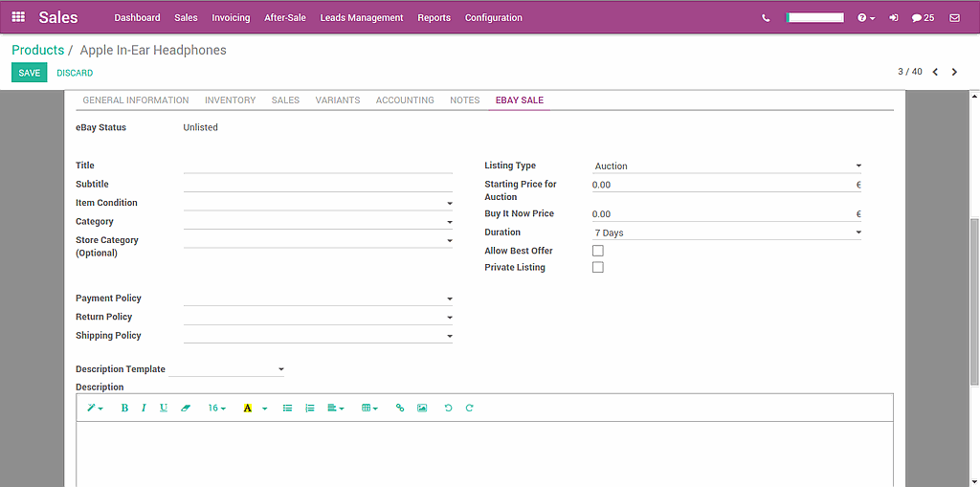980x487 pixels.
Task: Apply italic formatting in editor
Action: coord(144,408)
